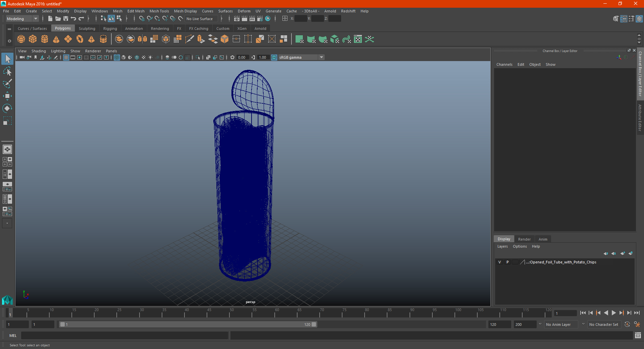Toggle the film gate button

coord(73,57)
